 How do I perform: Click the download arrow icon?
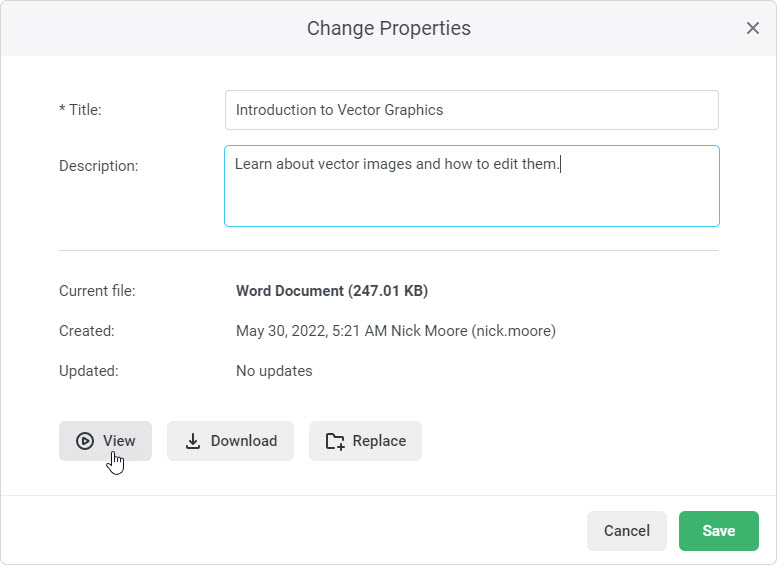(x=193, y=441)
